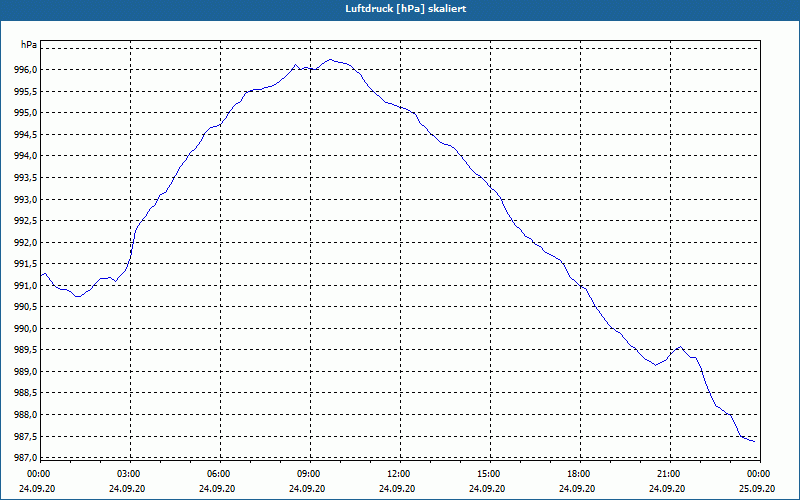Click the "987,5" y-axis value

click(28, 437)
